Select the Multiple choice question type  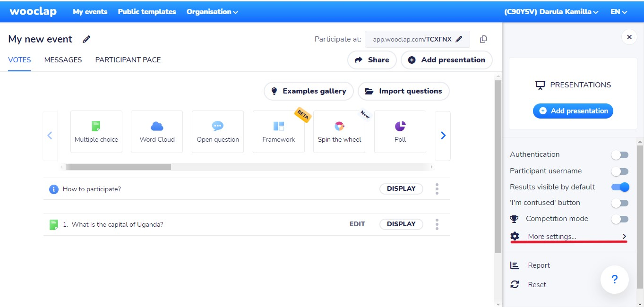point(96,132)
